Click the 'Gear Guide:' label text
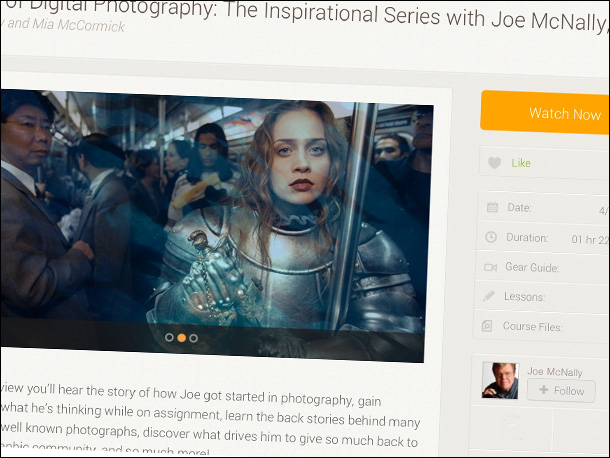 (532, 267)
